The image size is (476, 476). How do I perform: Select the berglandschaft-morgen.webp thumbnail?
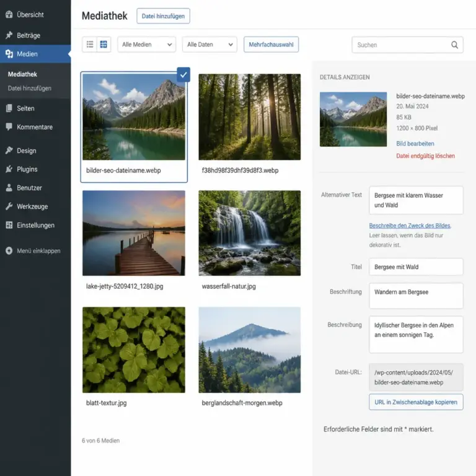(250, 350)
